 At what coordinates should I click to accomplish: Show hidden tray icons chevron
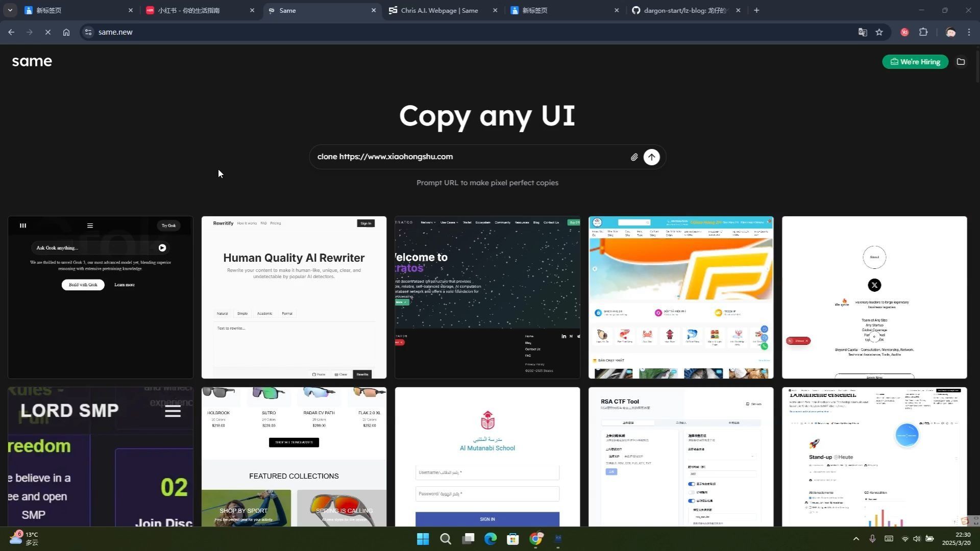click(856, 539)
